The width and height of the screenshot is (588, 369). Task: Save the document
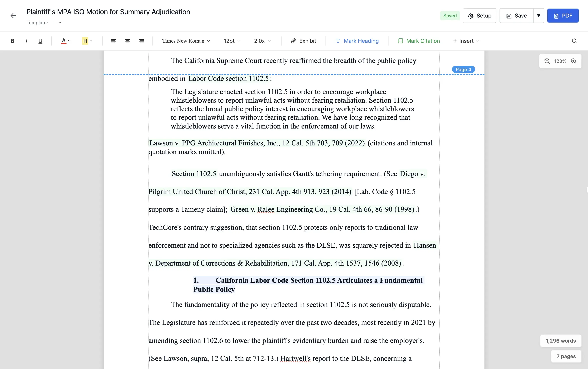[516, 16]
